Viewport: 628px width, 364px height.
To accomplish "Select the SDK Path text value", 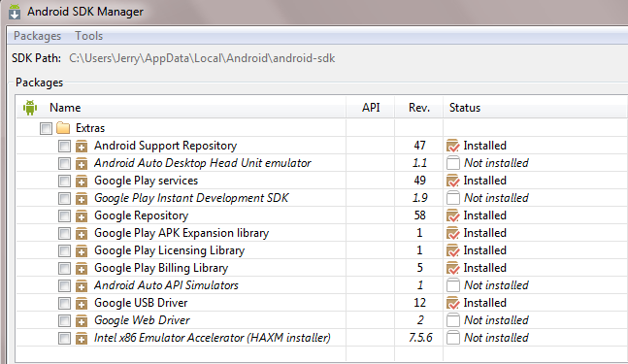I will click(x=202, y=58).
